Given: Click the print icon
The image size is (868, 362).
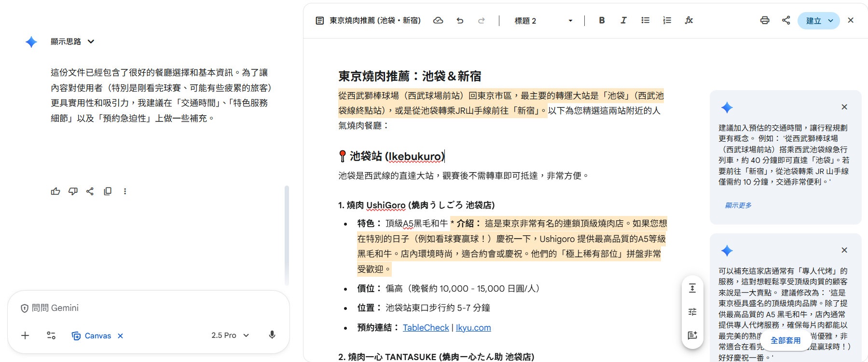Looking at the screenshot, I should coord(765,20).
